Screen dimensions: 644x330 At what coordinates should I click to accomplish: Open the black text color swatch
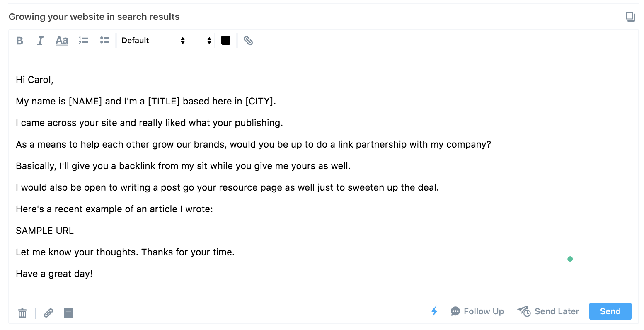click(x=226, y=40)
